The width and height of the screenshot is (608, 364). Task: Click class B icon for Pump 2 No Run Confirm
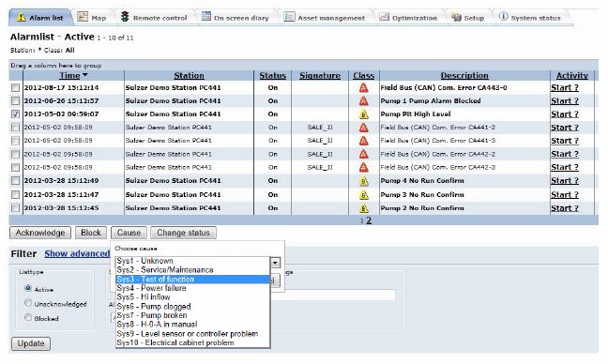364,208
